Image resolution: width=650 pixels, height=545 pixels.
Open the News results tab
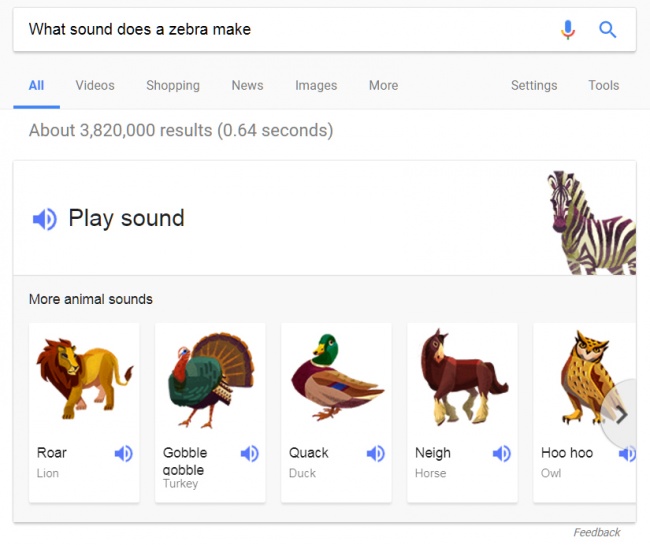[247, 86]
